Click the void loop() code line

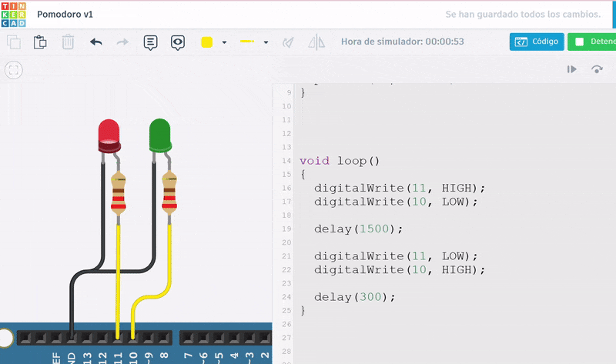click(x=340, y=161)
